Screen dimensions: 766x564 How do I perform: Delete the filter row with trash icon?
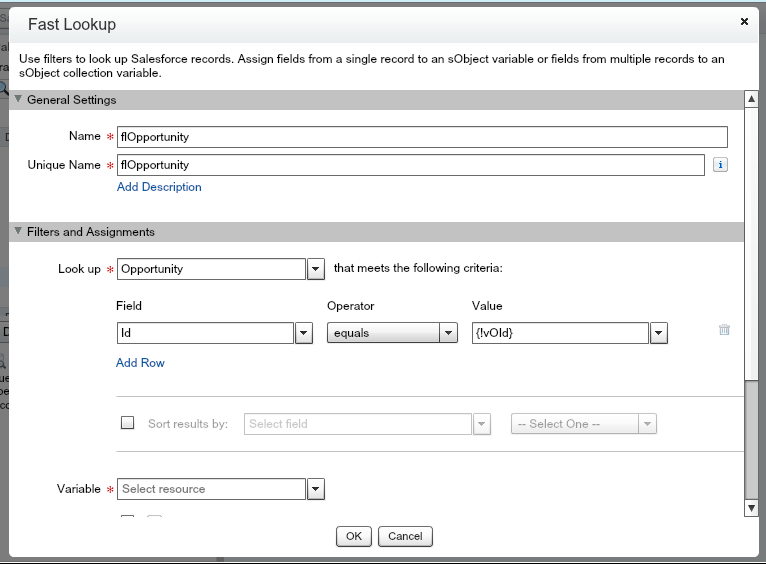point(724,330)
